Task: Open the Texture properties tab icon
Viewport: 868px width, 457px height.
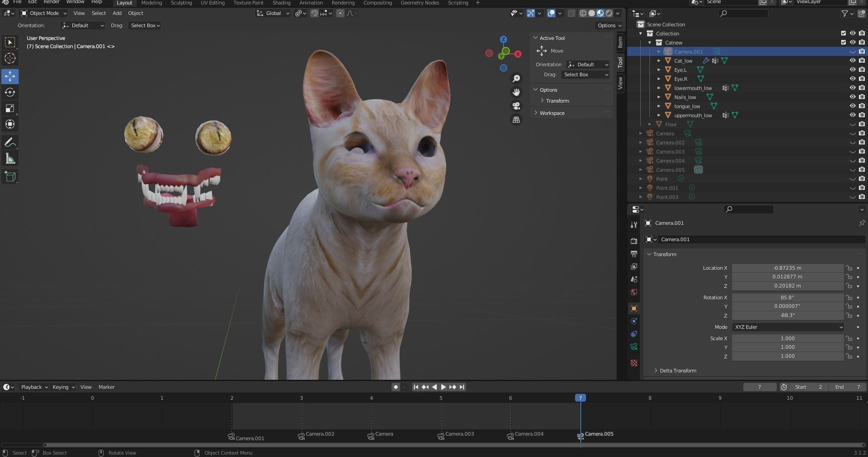Action: click(634, 363)
